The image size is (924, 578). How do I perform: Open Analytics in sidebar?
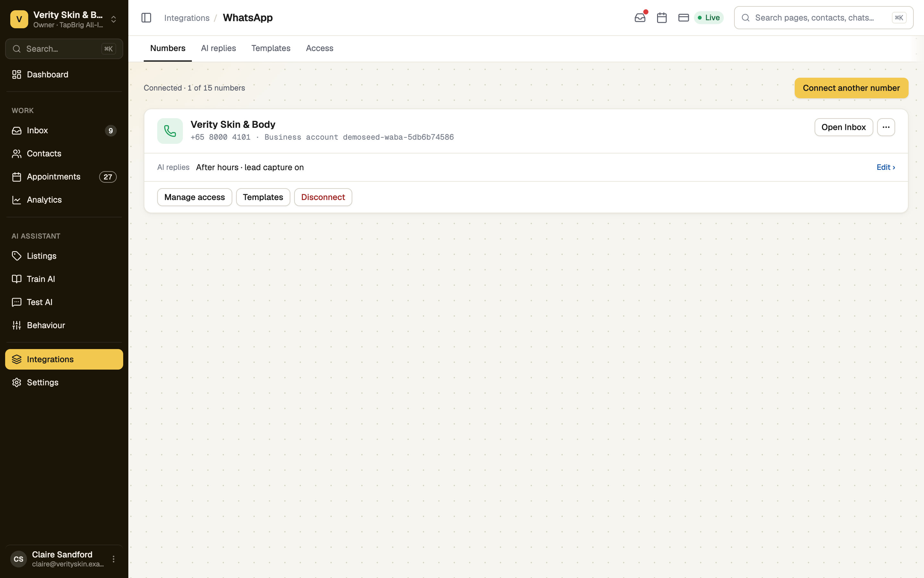pos(64,200)
